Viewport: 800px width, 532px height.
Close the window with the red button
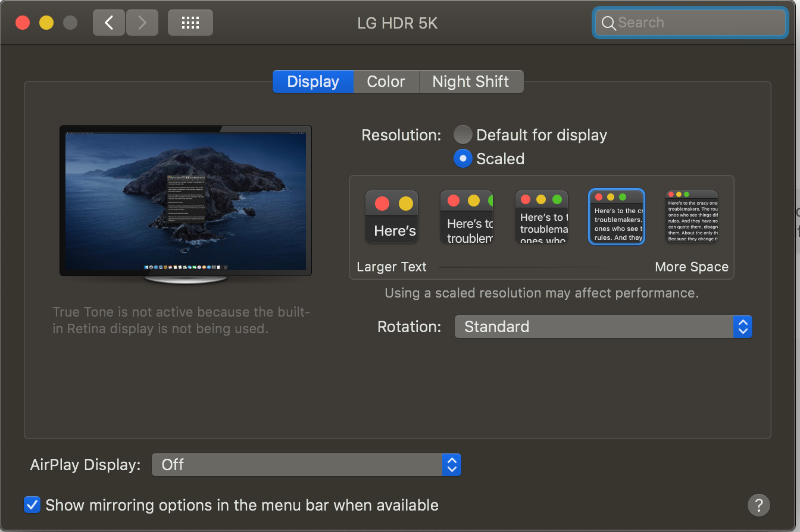[23, 23]
